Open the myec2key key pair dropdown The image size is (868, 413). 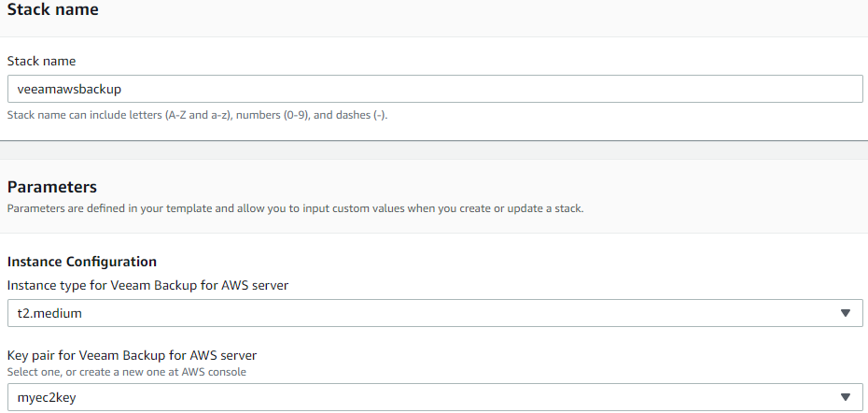(435, 397)
